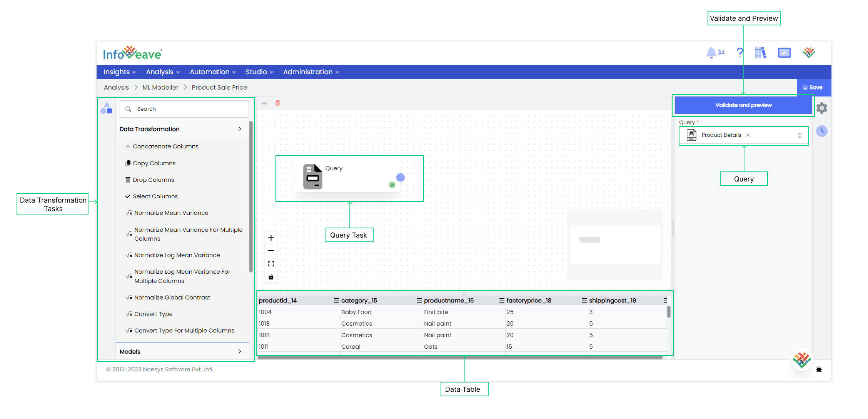Open the Administration menu
868x419 pixels.
point(311,72)
